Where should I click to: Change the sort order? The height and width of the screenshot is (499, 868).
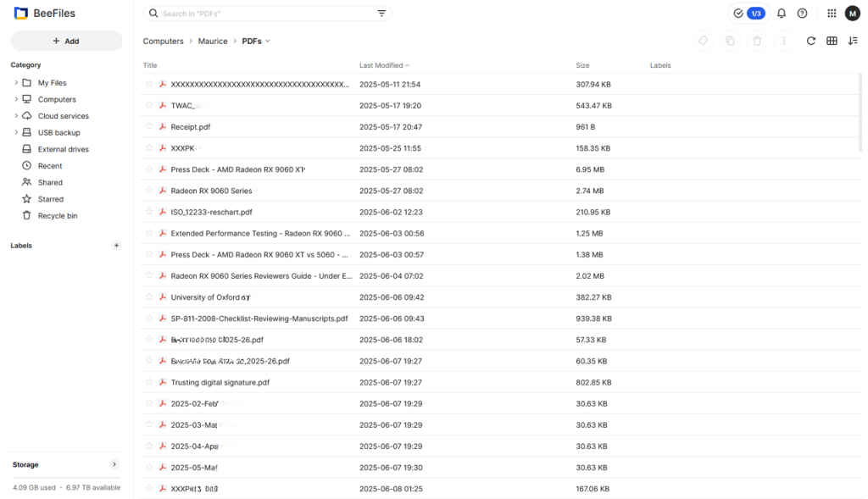coord(853,40)
